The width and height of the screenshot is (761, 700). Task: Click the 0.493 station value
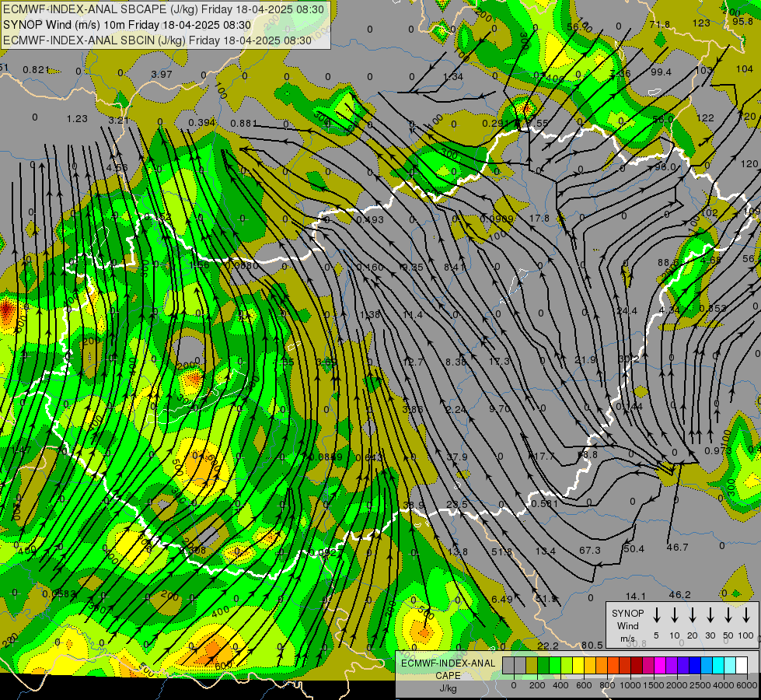coord(370,220)
